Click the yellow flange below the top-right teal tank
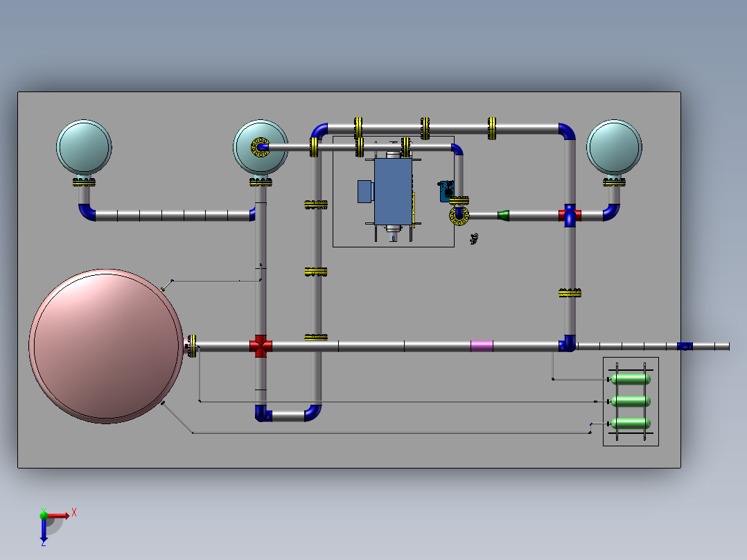The width and height of the screenshot is (747, 560). tap(614, 182)
